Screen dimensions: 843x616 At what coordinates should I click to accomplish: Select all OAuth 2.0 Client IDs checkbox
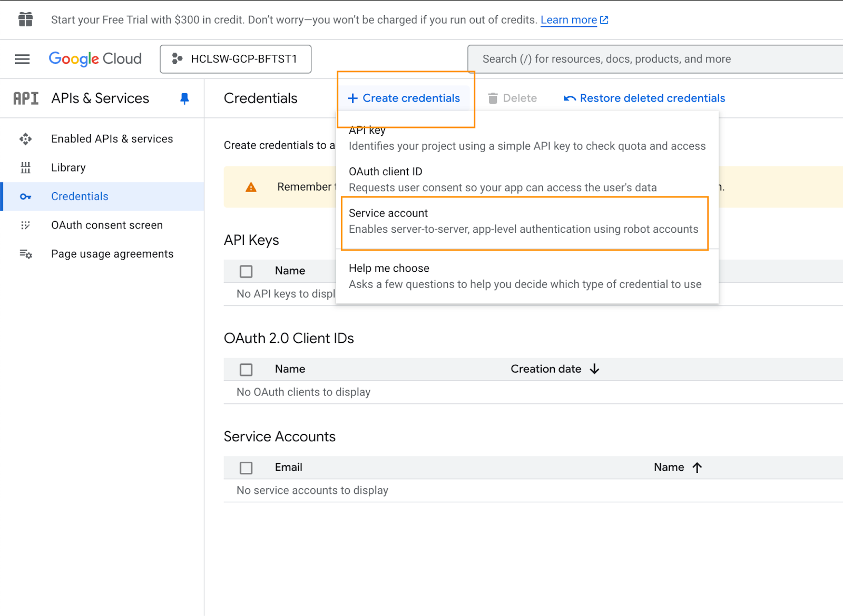coord(246,370)
